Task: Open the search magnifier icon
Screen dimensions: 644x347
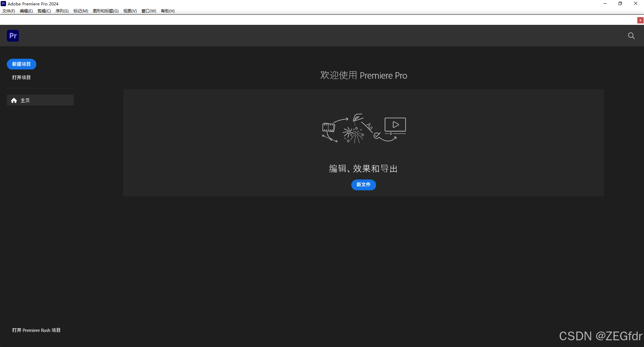Action: pyautogui.click(x=631, y=36)
